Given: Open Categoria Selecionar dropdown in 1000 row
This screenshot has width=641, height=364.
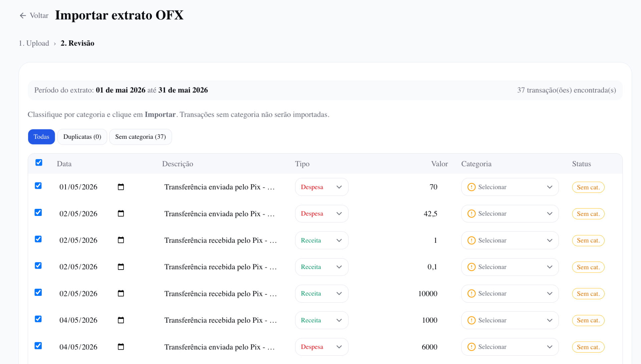Looking at the screenshot, I should coord(510,320).
